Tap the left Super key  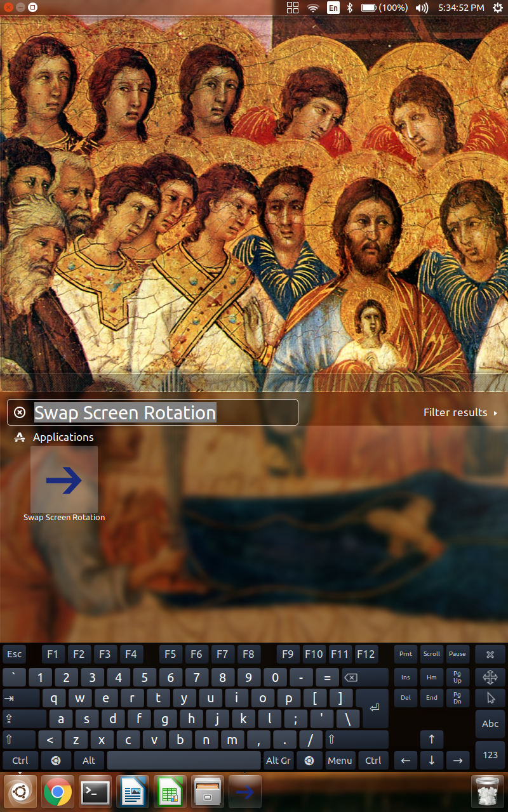point(56,761)
